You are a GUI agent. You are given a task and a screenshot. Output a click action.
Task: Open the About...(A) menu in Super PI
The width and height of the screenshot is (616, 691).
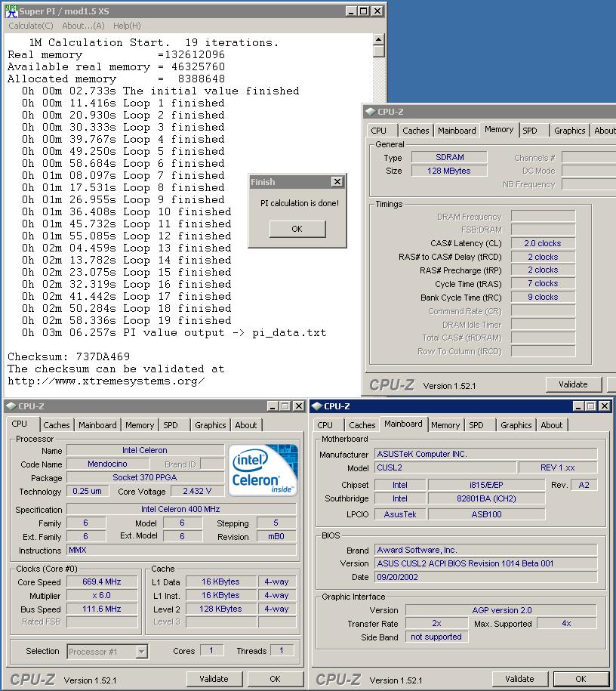point(83,26)
